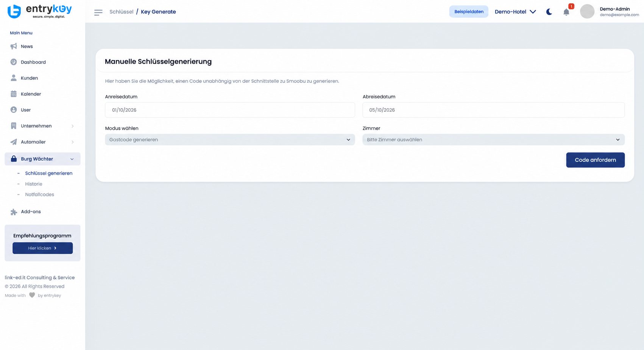
Task: Open the Modus wählen dropdown
Action: 230,140
